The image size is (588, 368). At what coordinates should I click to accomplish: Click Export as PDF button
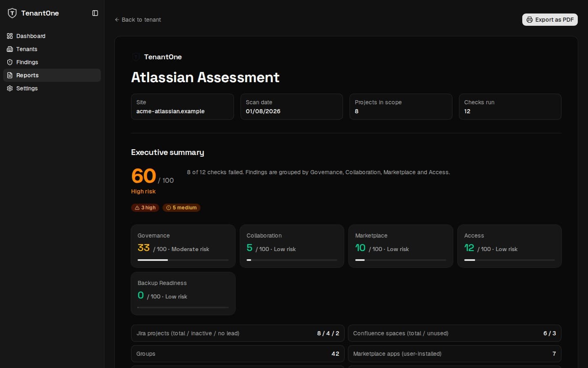coord(550,20)
